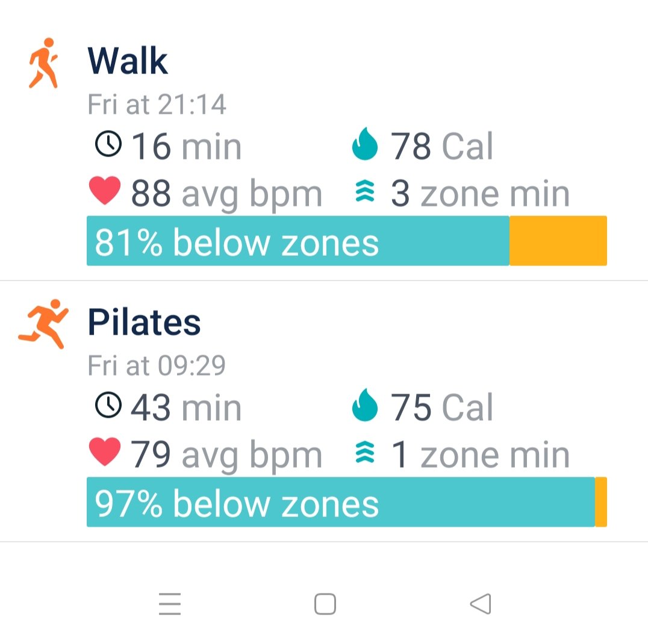This screenshot has height=644, width=648.
Task: Tap the flame icon beside 75 Cal
Action: coord(365,407)
